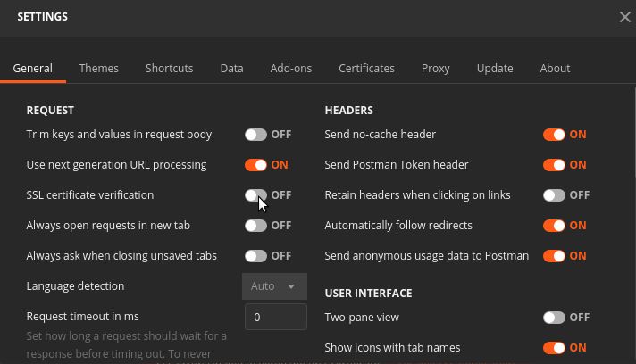The image size is (636, 364).
Task: Disable anonymous usage data to Postman
Action: coord(554,256)
